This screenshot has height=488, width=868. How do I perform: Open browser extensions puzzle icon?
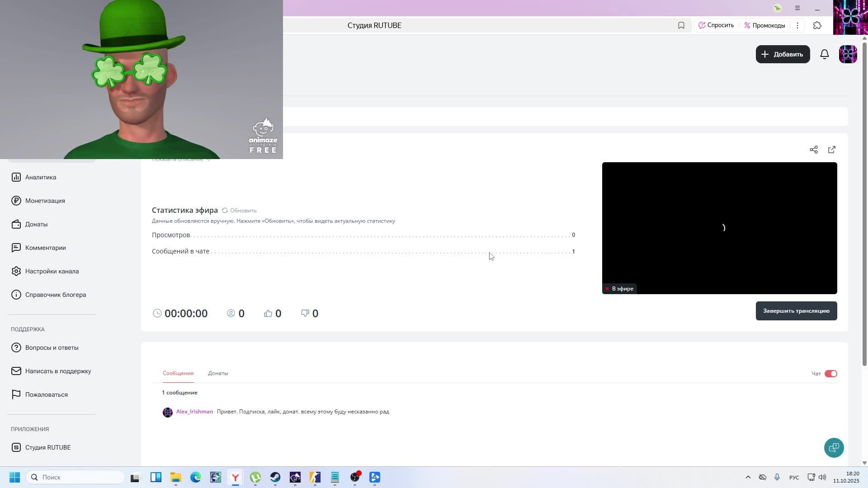coord(817,25)
